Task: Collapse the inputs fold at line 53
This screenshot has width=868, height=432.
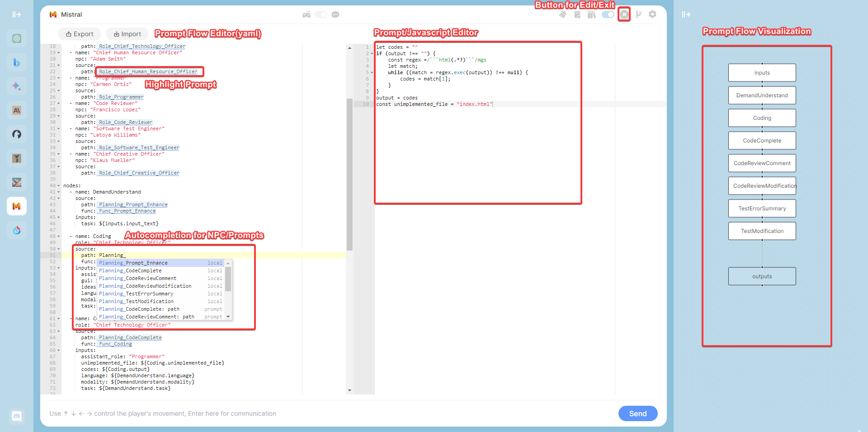Action: pos(59,268)
